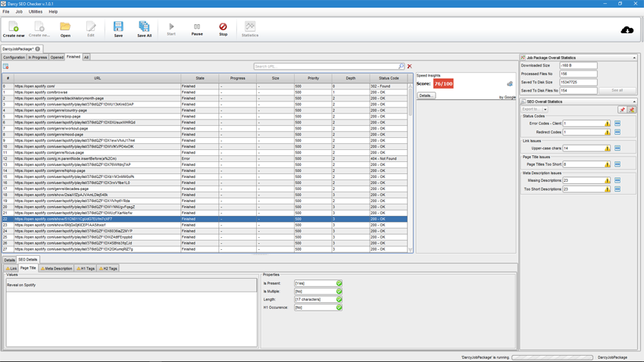644x362 pixels.
Task: Sort table by the Depth column header
Action: 350,78
